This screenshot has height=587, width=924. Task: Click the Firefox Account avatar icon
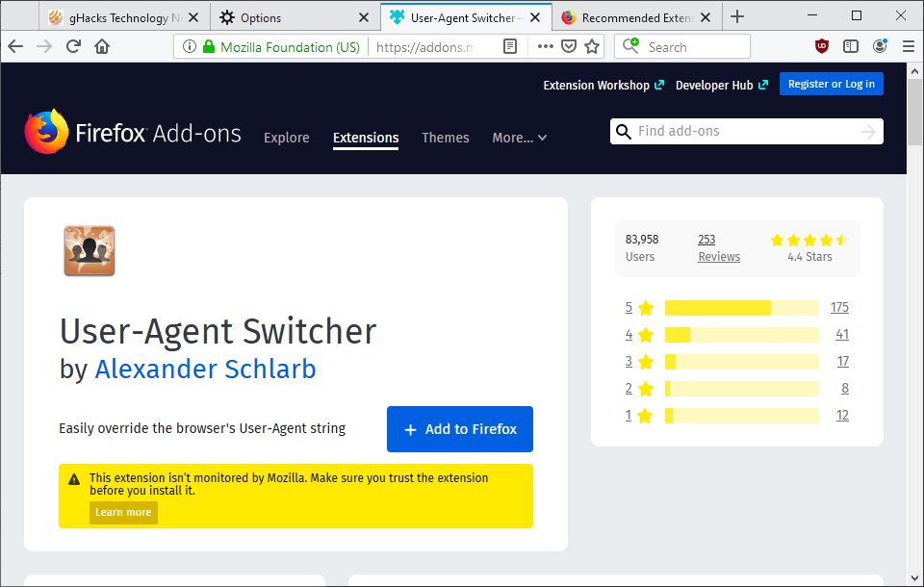coord(879,45)
